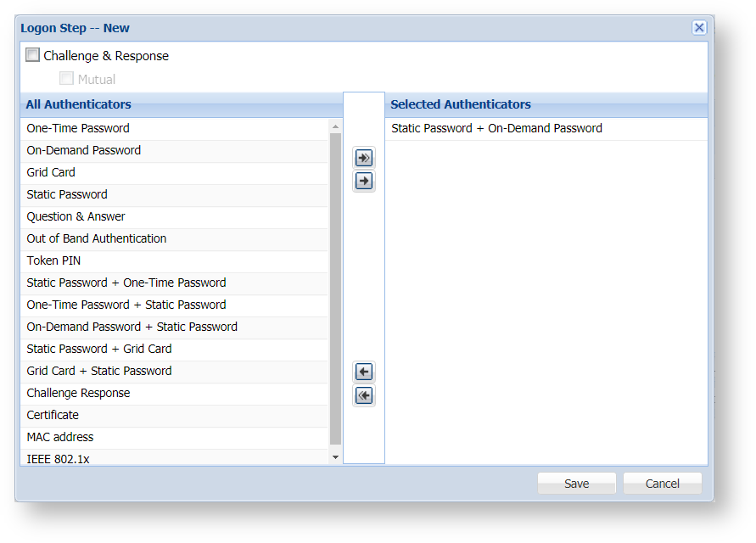This screenshot has height=543, width=756.
Task: Pick the Token PIN authenticator
Action: (53, 260)
